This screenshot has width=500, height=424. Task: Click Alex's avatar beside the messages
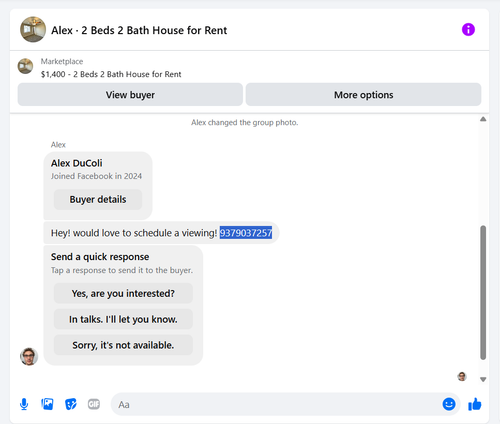point(29,356)
